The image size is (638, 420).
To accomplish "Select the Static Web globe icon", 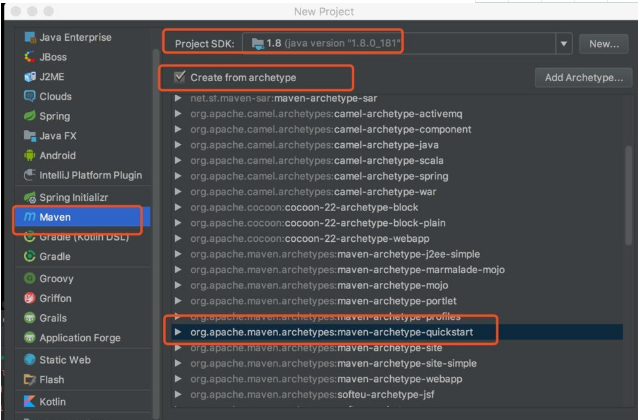I will pyautogui.click(x=30, y=360).
